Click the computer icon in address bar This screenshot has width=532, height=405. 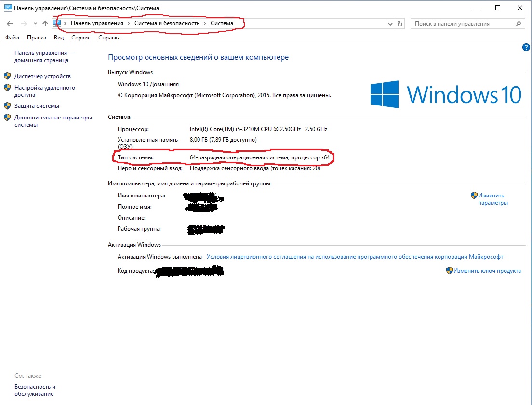pos(57,24)
